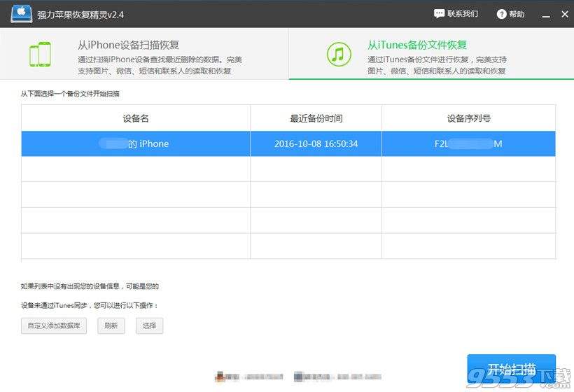
Task: Click the app title 强力苹果恢复精灵v2.4
Action: [x=80, y=15]
